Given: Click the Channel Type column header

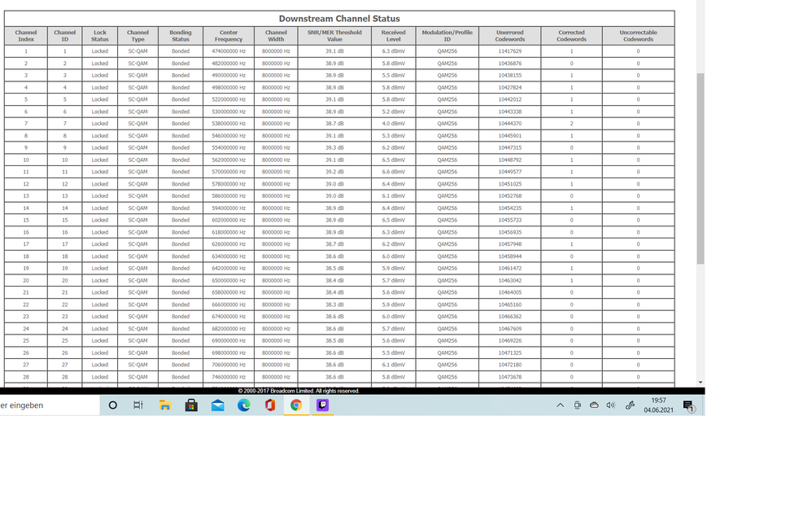Looking at the screenshot, I should coord(138,36).
